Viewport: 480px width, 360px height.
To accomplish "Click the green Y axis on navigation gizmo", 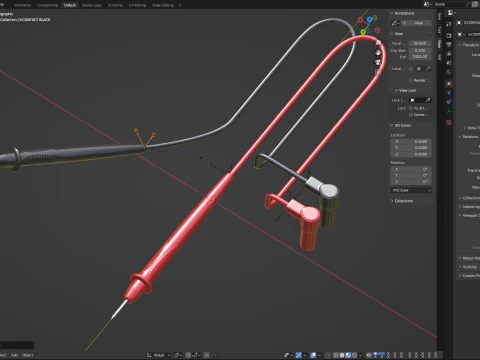I will click(363, 32).
